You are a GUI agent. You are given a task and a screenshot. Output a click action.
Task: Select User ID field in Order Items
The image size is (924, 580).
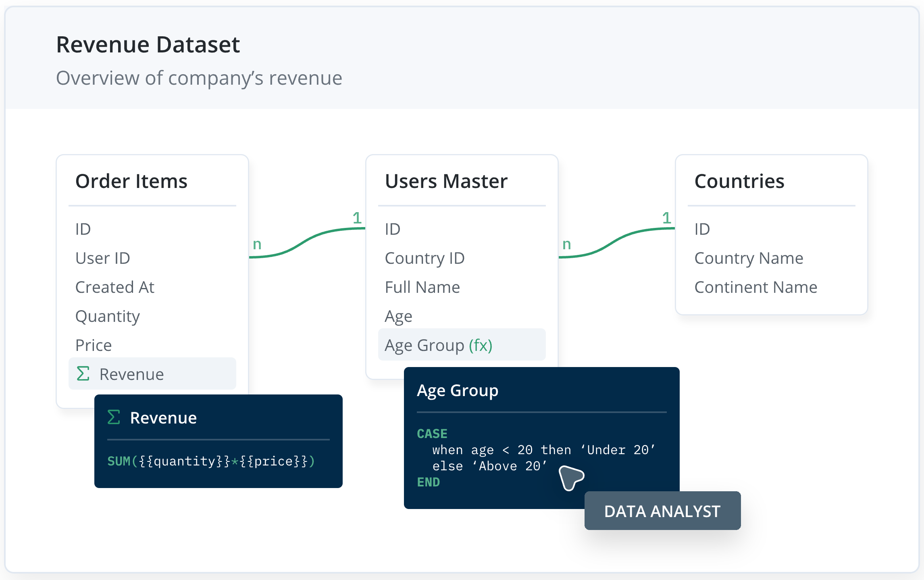(103, 258)
